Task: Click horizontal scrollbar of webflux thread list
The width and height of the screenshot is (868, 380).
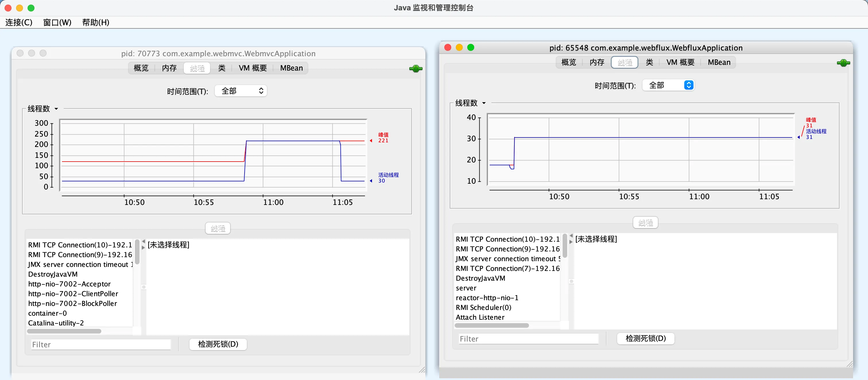Action: click(x=492, y=325)
